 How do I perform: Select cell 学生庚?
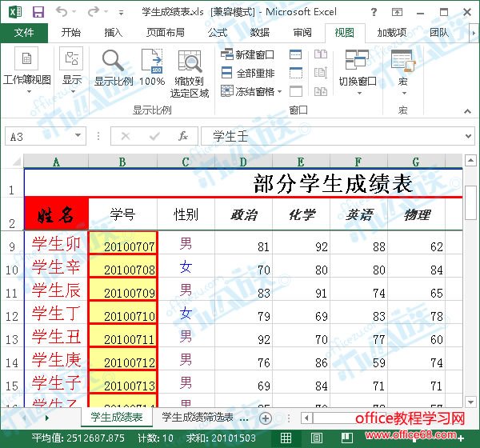pyautogui.click(x=56, y=358)
